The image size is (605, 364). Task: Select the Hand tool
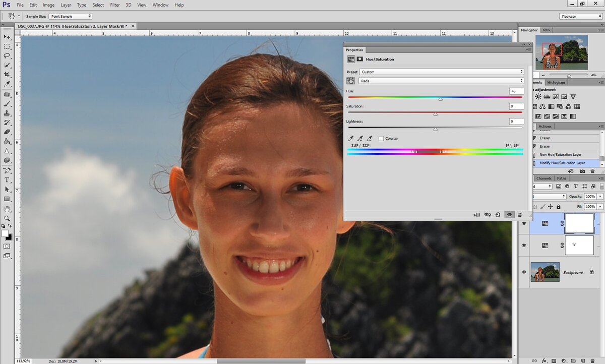point(7,209)
